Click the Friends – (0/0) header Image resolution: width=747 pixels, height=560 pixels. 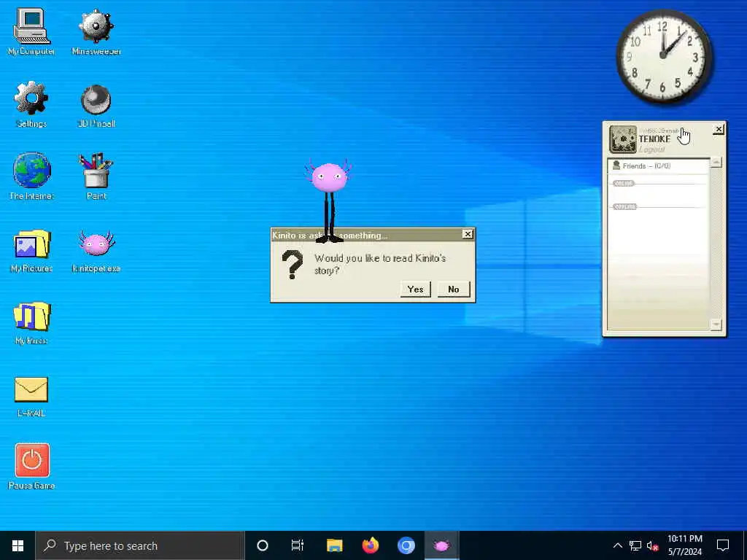pyautogui.click(x=658, y=166)
